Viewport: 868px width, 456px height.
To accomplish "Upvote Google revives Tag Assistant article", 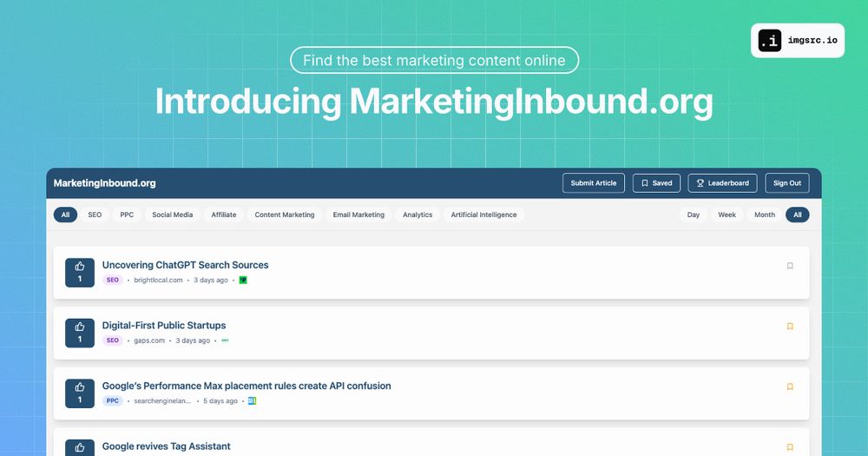I will pyautogui.click(x=80, y=447).
